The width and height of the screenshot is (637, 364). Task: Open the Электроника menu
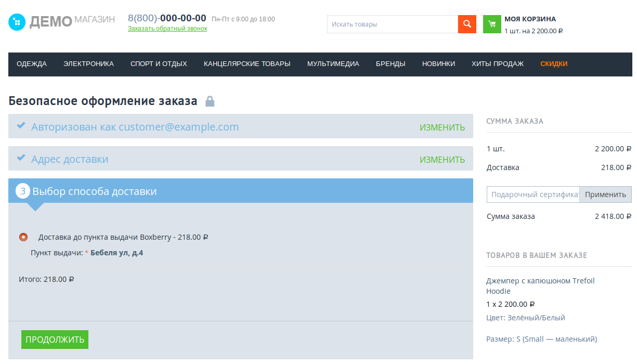pyautogui.click(x=88, y=64)
